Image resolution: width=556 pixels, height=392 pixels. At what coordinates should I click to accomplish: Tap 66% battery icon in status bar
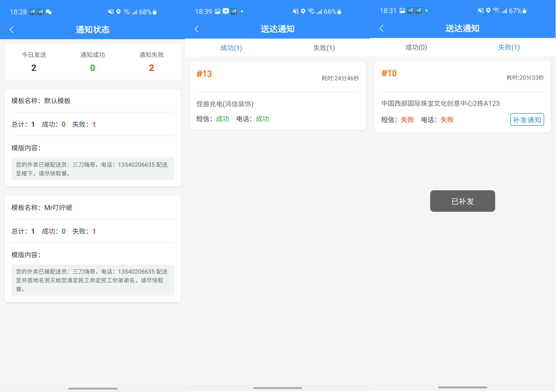[340, 11]
